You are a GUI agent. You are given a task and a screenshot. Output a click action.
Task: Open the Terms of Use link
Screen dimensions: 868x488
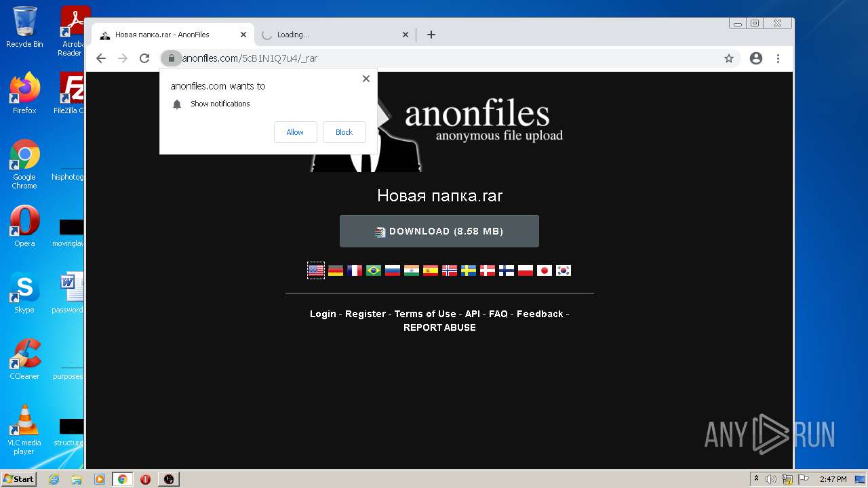(x=425, y=314)
